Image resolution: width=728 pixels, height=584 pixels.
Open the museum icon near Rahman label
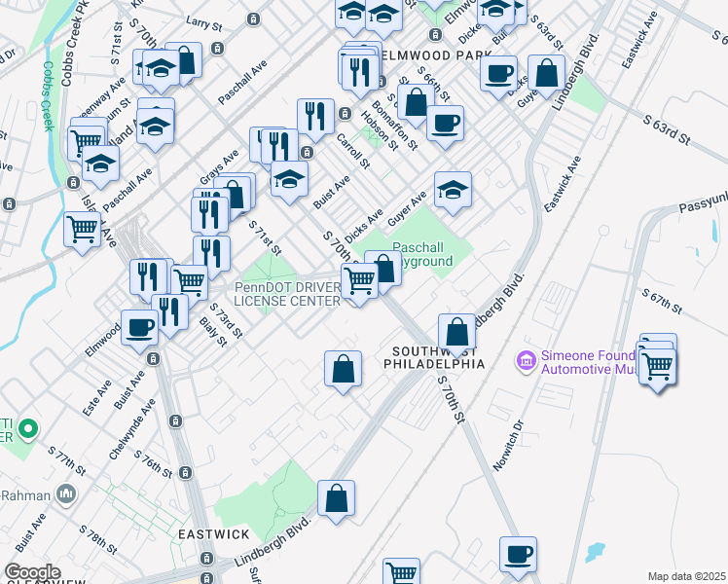tap(66, 493)
